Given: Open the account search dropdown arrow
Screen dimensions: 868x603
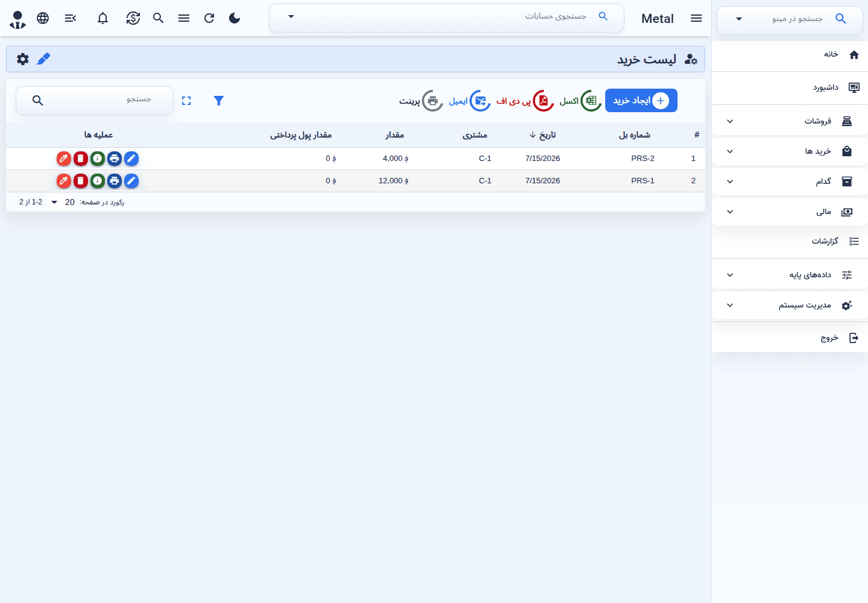Looking at the screenshot, I should click(291, 16).
